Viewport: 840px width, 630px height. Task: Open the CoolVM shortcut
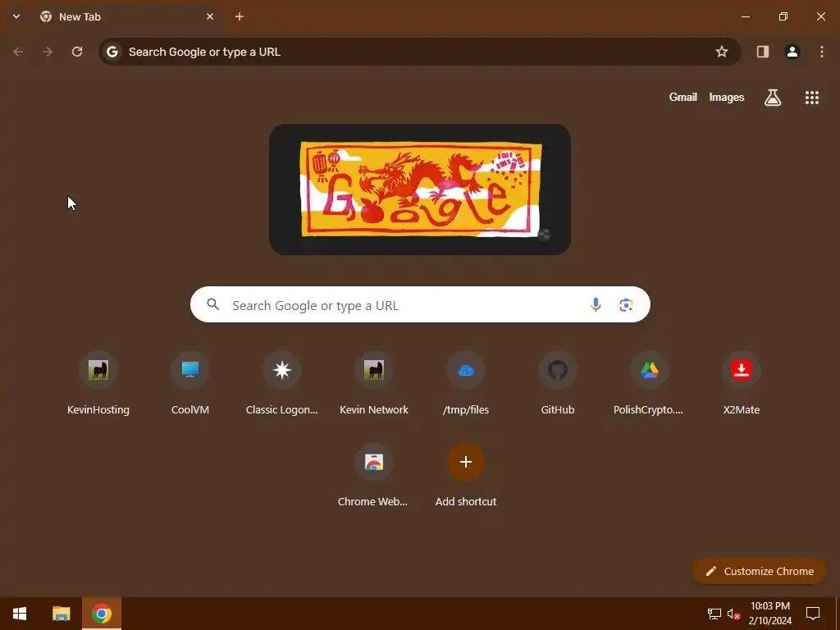click(190, 384)
